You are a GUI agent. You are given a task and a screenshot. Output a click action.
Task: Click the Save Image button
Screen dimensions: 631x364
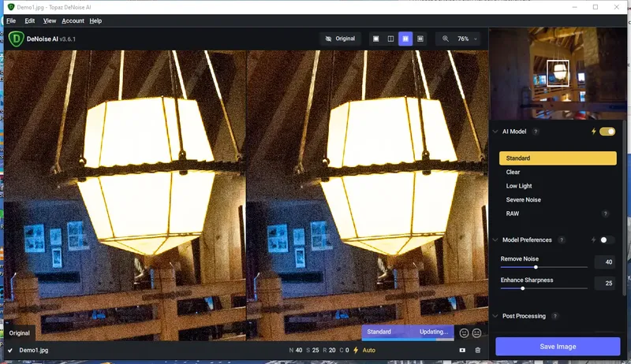tap(558, 347)
